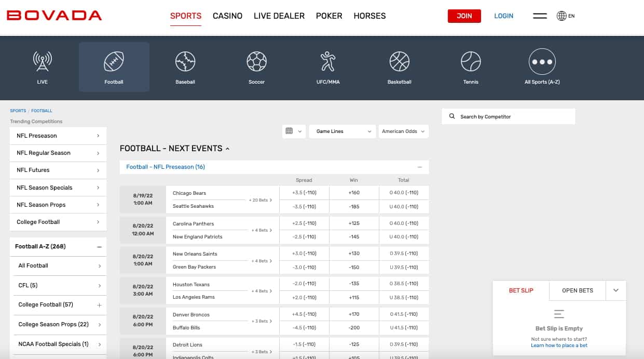Click the search magnifier icon
Screen dimensions: 644x359
[x=452, y=116]
